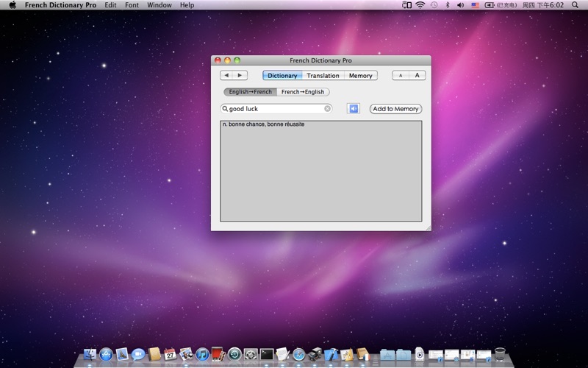Open the volume control in menu bar

point(461,5)
